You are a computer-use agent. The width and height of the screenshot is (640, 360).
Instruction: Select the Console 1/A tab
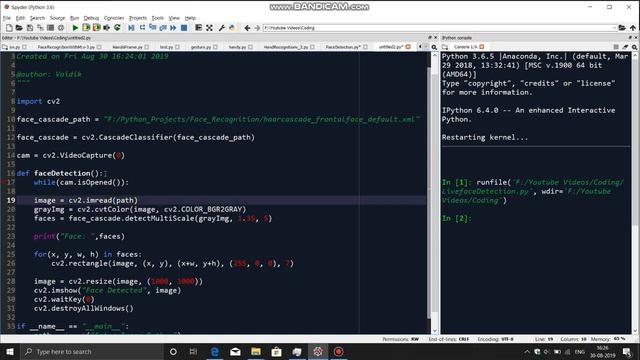click(x=465, y=47)
